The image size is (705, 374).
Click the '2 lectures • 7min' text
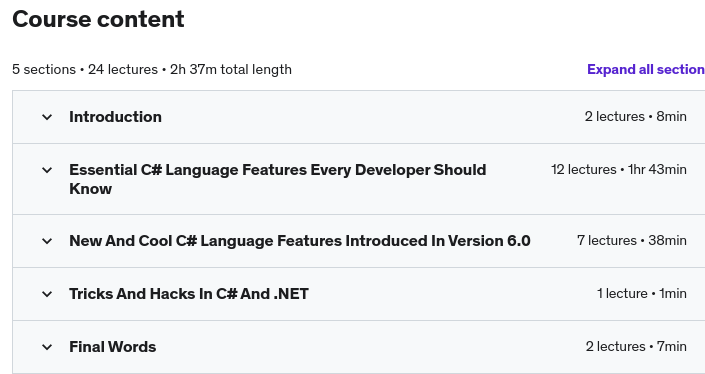(x=636, y=347)
